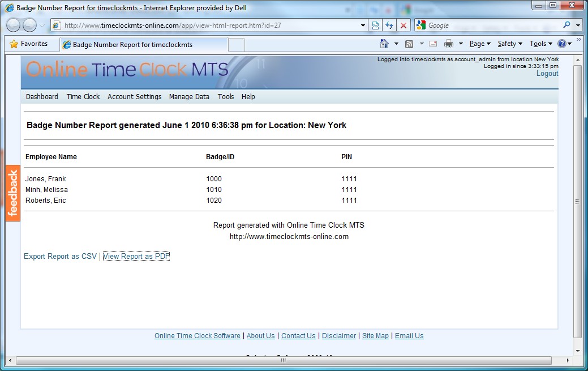This screenshot has height=371, width=588.
Task: Expand the feeds dropdown arrow
Action: [x=422, y=44]
